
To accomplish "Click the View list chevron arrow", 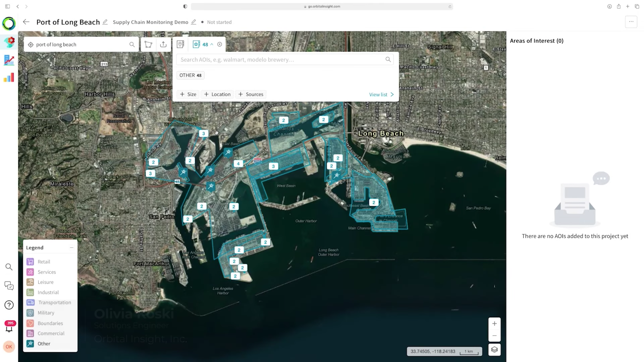I will coord(392,94).
